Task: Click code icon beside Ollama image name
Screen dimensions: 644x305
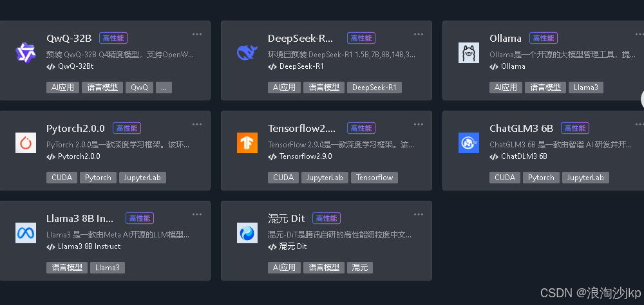Action: [494, 66]
